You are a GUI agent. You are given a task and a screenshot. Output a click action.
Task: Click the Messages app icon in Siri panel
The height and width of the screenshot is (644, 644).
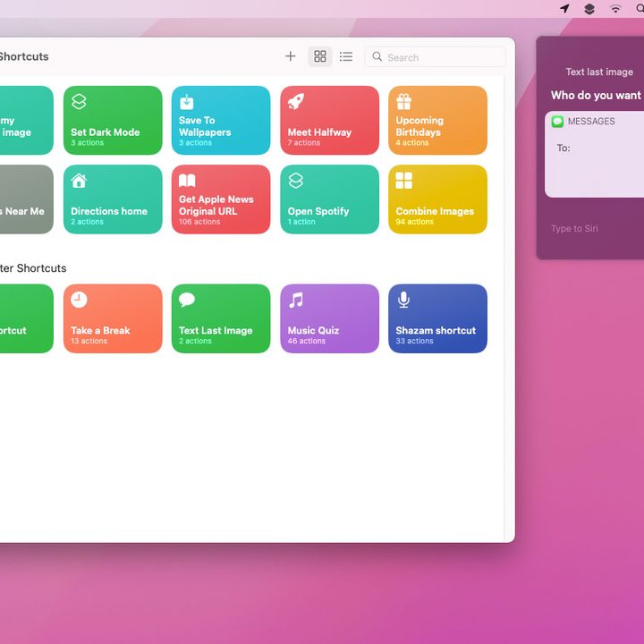pos(557,122)
